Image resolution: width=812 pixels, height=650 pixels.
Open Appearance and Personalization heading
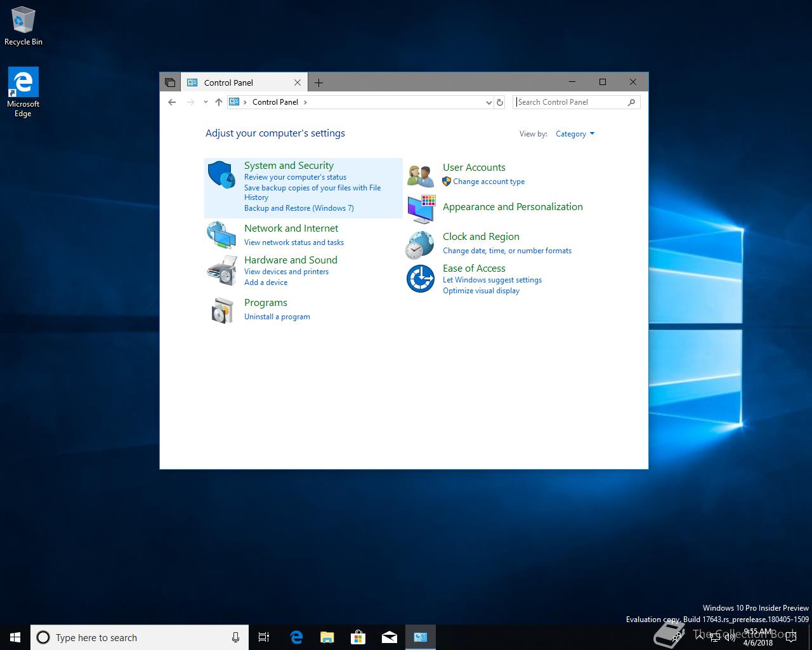[513, 207]
